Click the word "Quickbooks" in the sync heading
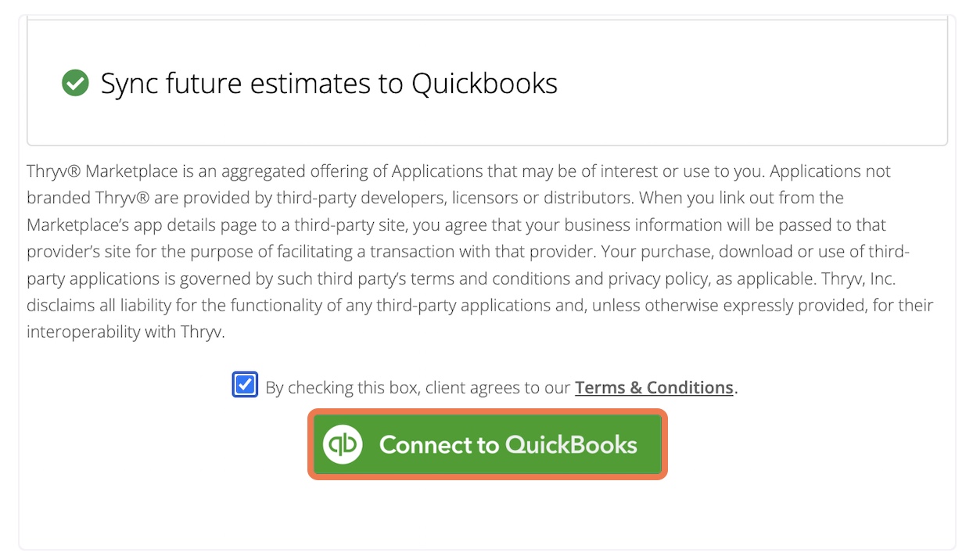The width and height of the screenshot is (973, 560). 485,83
